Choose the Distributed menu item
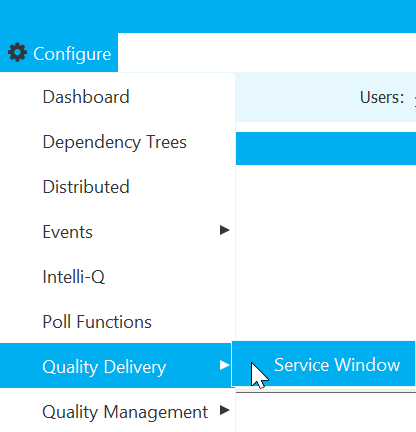 point(86,187)
